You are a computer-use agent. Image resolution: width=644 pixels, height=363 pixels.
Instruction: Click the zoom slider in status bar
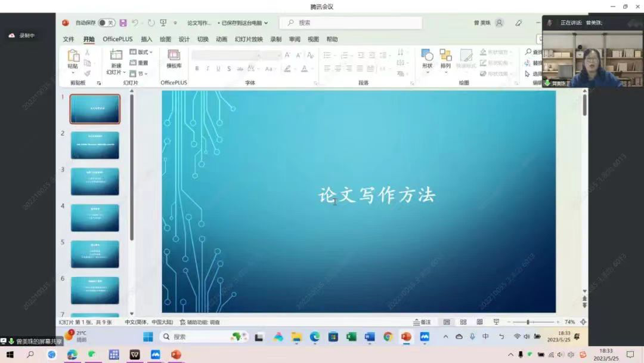pos(528,322)
